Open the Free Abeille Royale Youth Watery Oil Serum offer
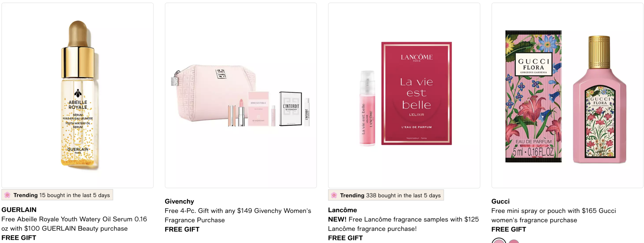Image resolution: width=644 pixels, height=243 pixels. coord(74,224)
